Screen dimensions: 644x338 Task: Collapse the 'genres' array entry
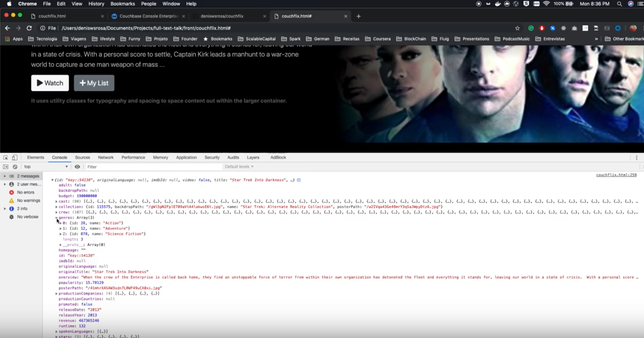pos(56,218)
